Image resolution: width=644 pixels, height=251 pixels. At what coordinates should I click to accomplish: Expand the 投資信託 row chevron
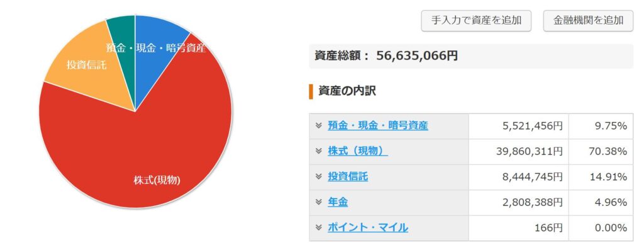click(318, 177)
